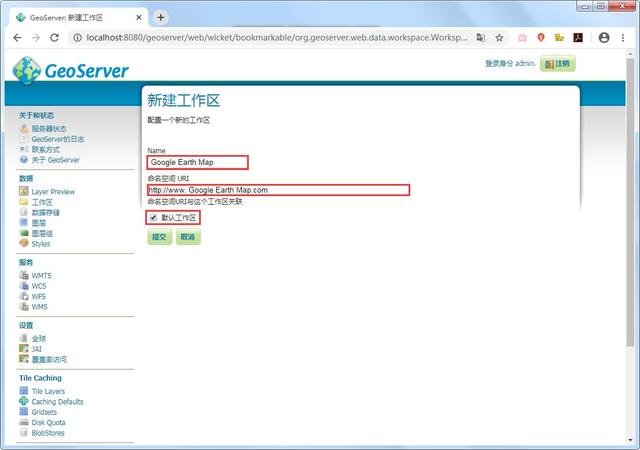
Task: Bookmark this page with the star icon
Action: (499, 38)
